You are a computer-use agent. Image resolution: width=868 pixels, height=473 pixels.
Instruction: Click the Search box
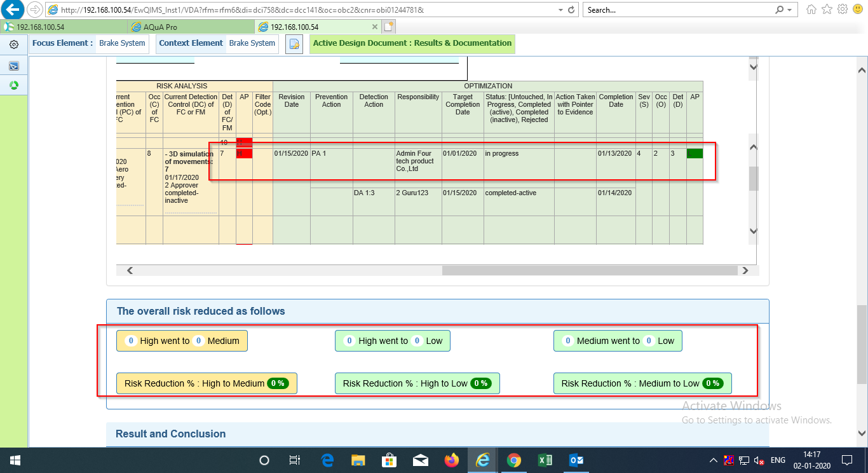679,10
